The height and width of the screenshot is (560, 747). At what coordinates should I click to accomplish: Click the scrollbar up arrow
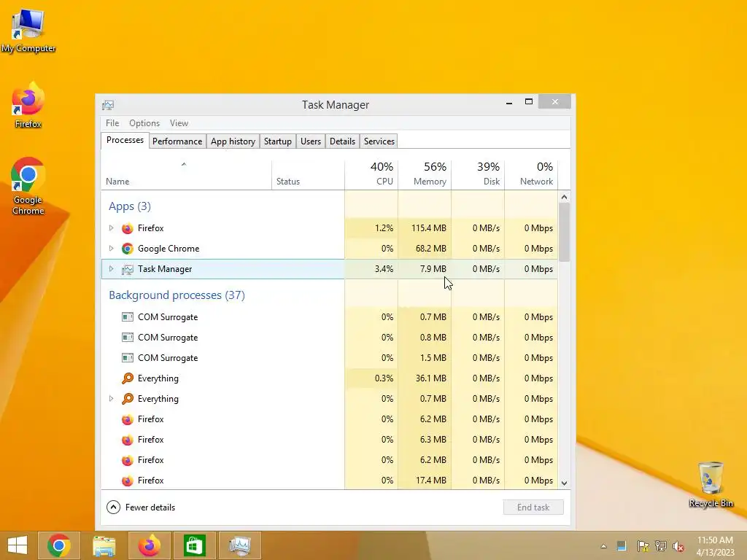[564, 197]
